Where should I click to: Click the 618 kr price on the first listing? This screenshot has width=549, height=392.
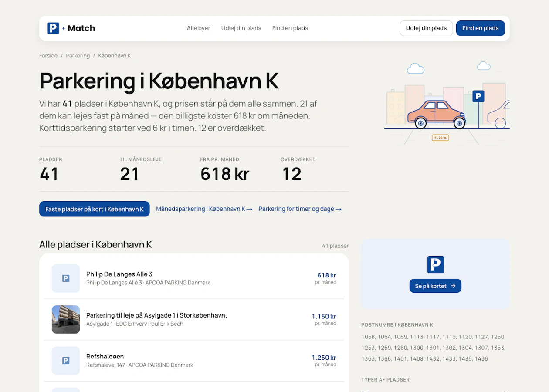coord(327,275)
